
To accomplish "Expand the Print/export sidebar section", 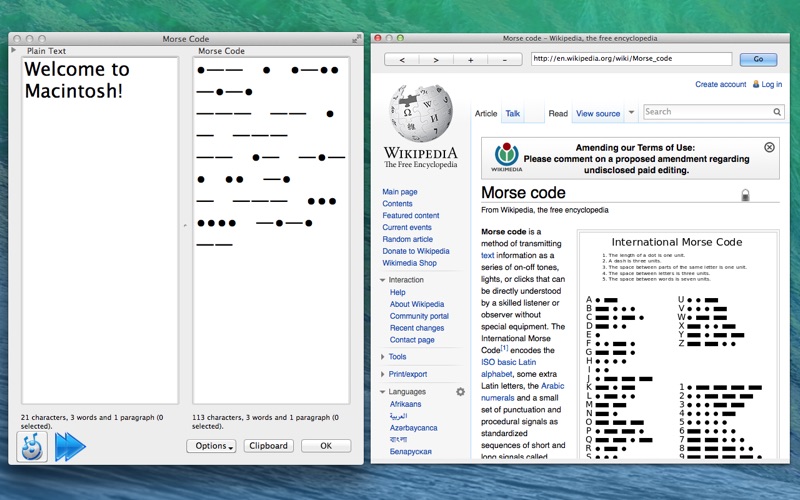I will 383,374.
